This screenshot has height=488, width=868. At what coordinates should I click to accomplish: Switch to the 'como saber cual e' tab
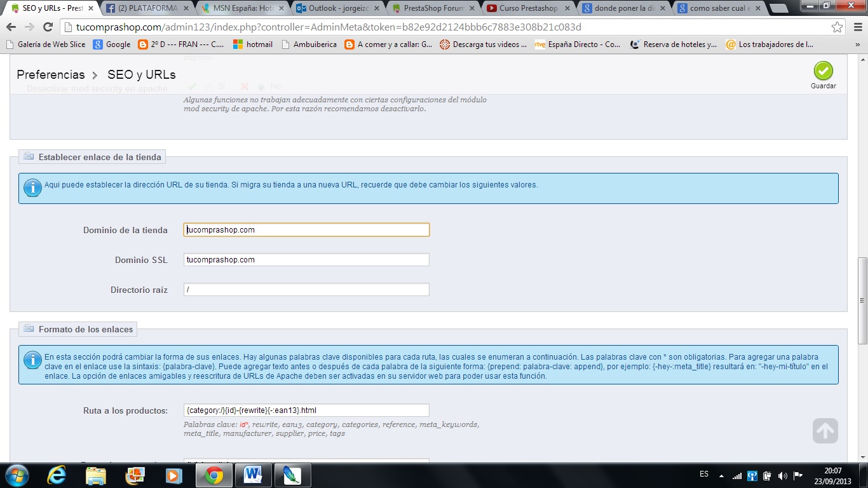pos(717,8)
